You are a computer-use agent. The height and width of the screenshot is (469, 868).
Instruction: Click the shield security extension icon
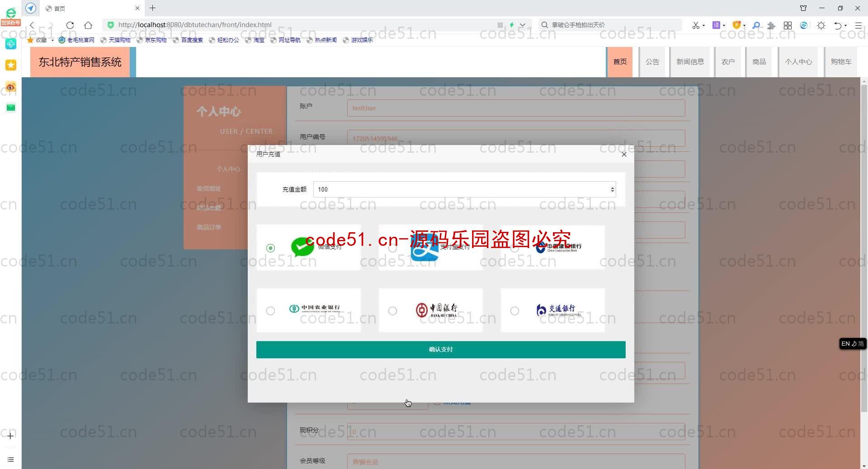tap(736, 25)
